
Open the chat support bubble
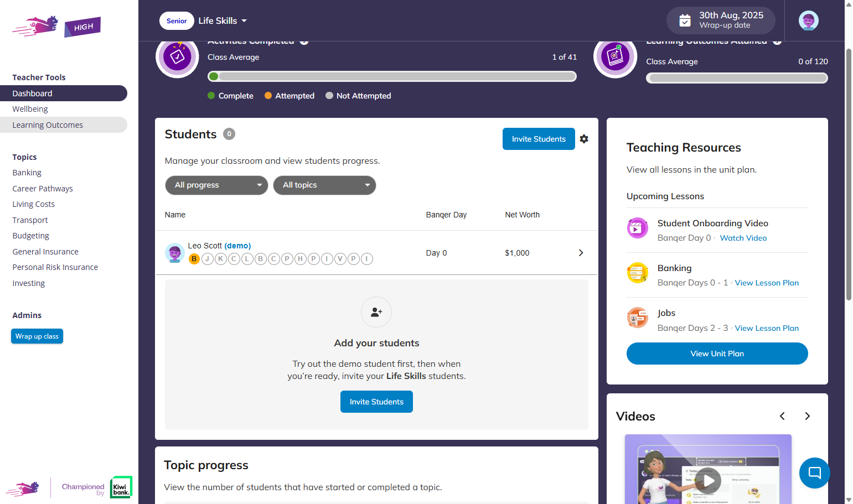click(814, 472)
